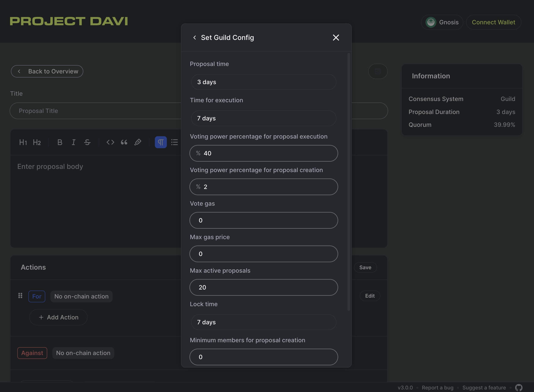The height and width of the screenshot is (392, 534).
Task: Toggle the list formatting option
Action: (175, 142)
